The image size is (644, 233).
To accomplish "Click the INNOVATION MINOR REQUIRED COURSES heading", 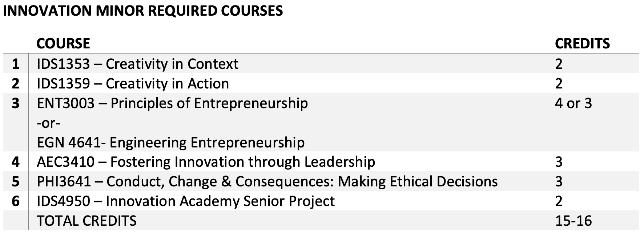I will point(143,11).
